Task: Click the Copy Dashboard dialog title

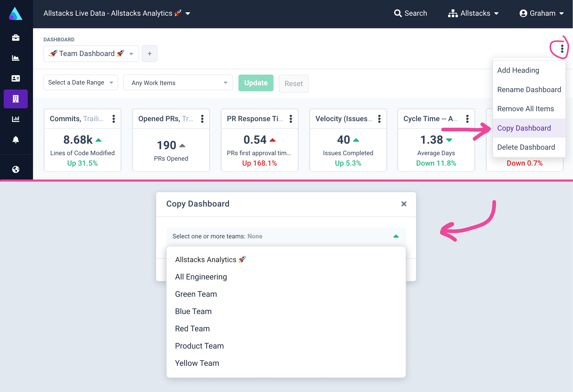Action: 198,204
